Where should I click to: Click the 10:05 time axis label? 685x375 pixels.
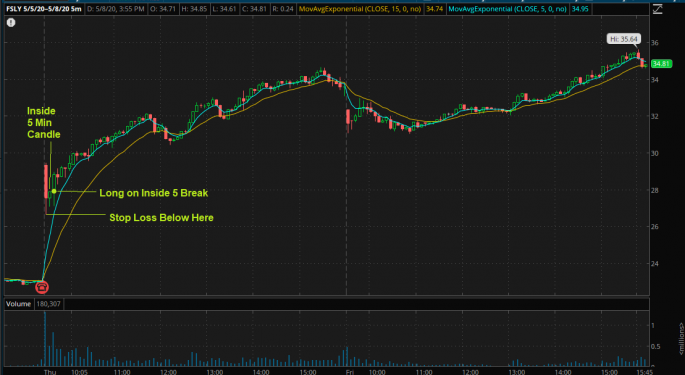pyautogui.click(x=79, y=372)
